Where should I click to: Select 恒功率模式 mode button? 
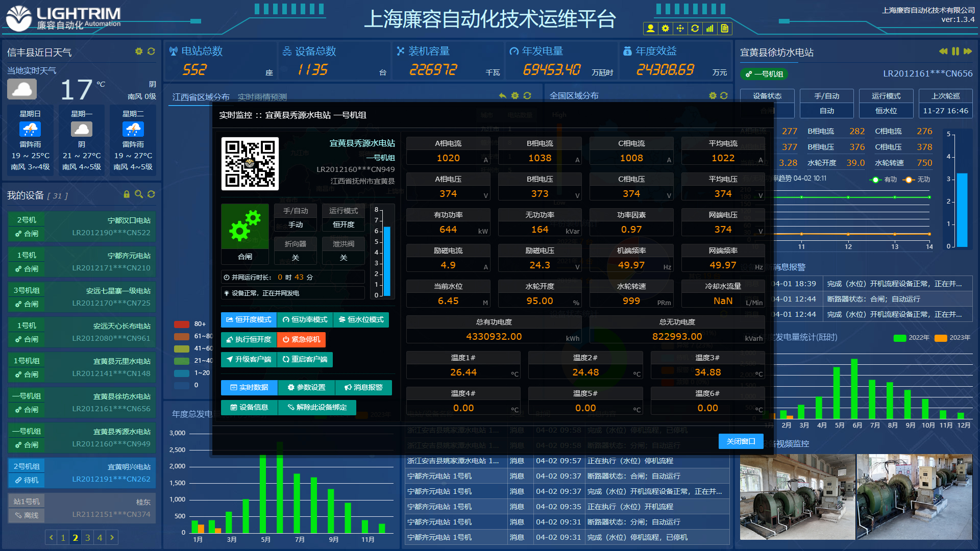[x=305, y=320]
